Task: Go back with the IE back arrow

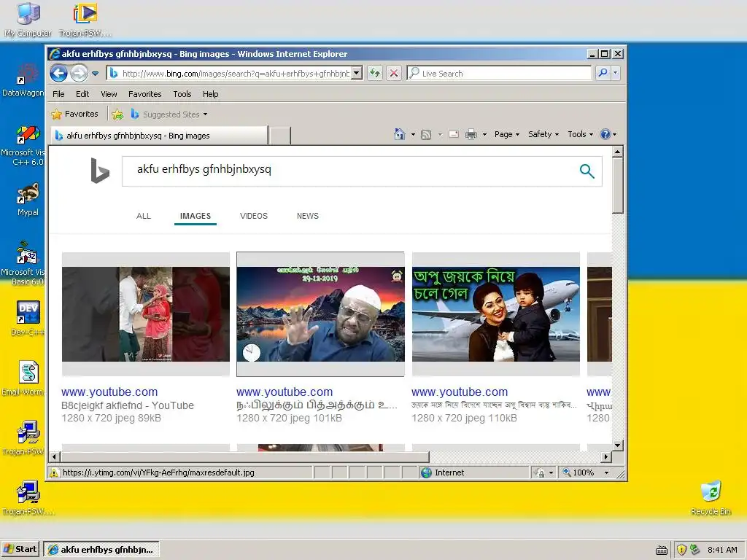Action: [59, 74]
